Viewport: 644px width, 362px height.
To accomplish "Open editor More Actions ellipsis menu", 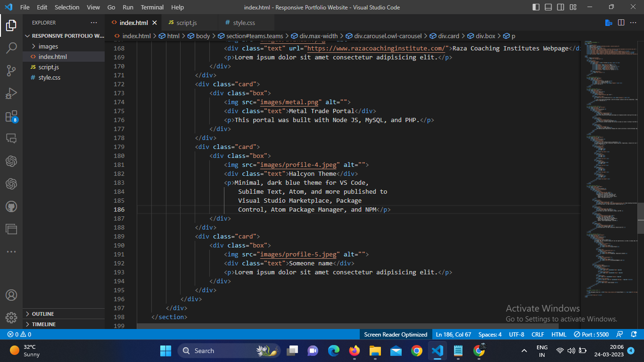I will click(634, 23).
